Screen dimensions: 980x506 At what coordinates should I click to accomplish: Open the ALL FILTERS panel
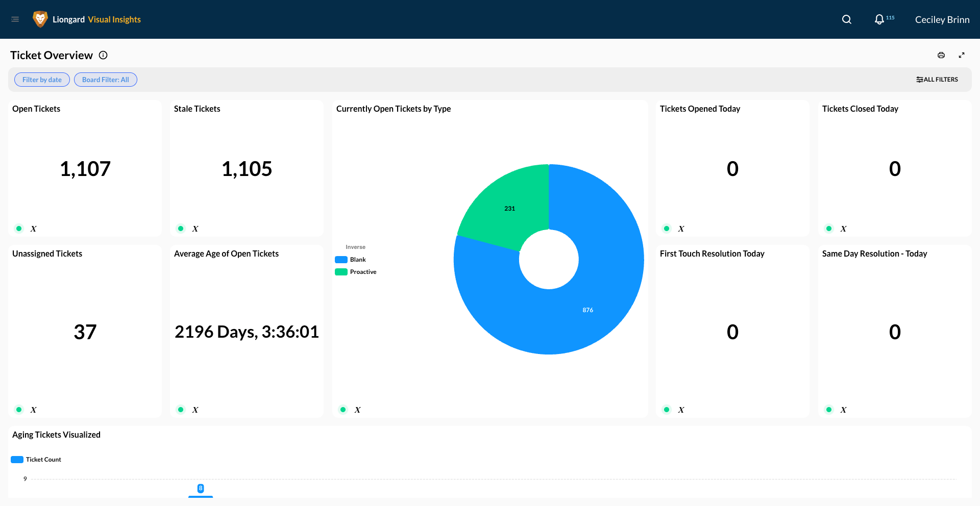[x=937, y=80]
